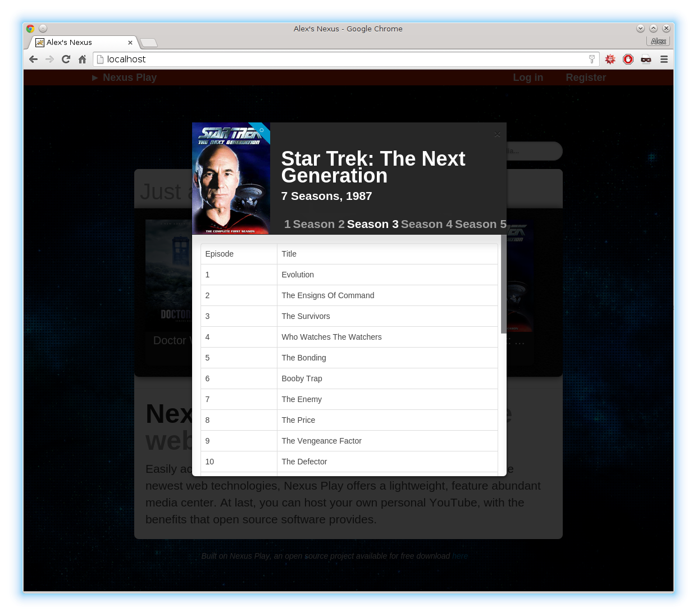The image size is (697, 616).
Task: Select The Survivors episode
Action: (349, 316)
